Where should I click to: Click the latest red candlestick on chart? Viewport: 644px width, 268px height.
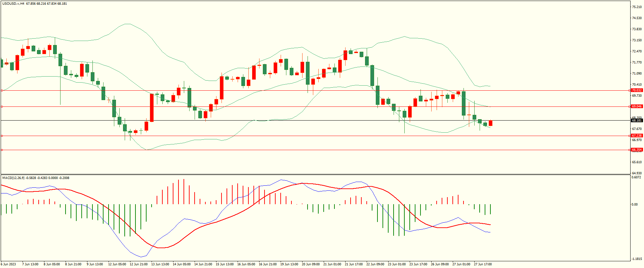pyautogui.click(x=490, y=123)
